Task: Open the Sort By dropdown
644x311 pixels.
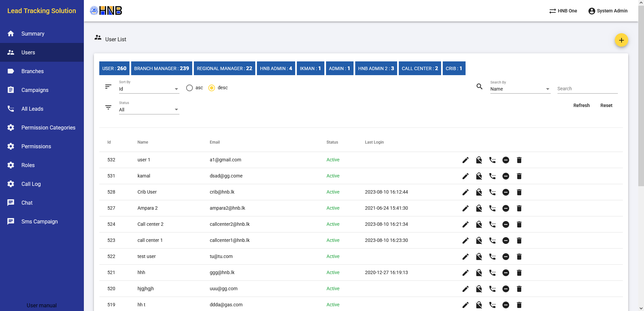Action: [149, 89]
